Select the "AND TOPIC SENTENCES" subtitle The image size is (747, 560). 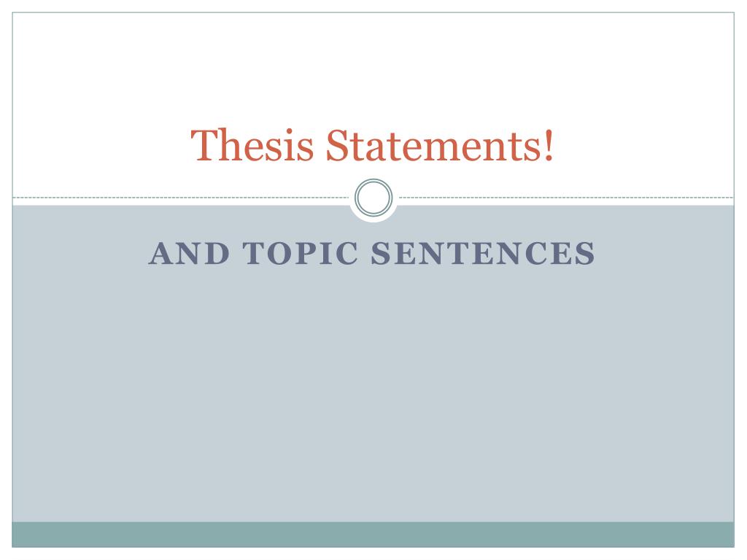click(371, 253)
